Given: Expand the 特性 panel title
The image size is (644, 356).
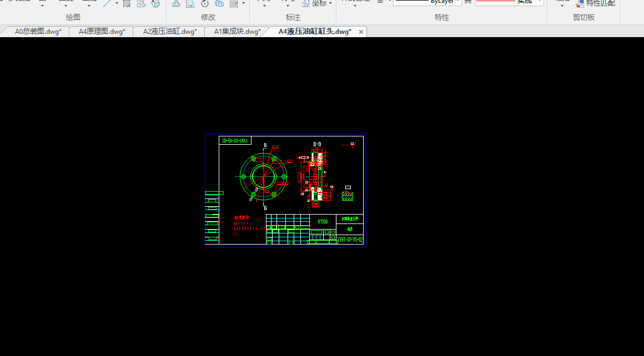Looking at the screenshot, I should (x=442, y=17).
